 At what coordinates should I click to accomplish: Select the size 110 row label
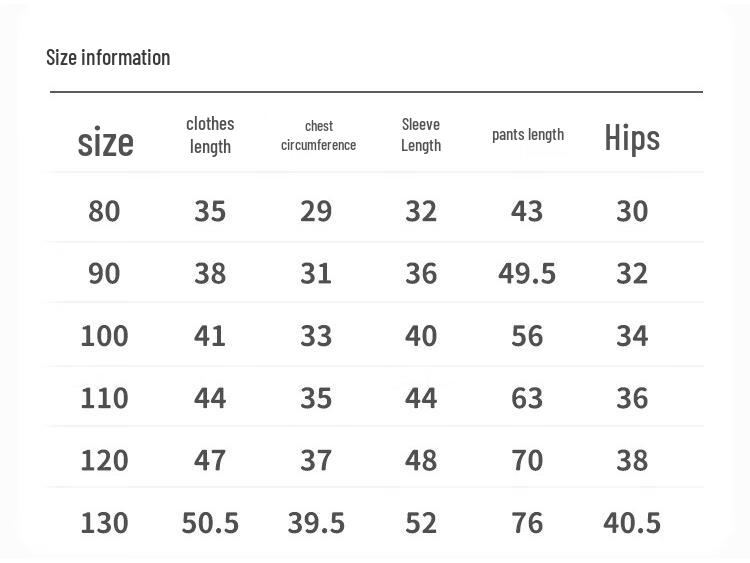tap(104, 398)
